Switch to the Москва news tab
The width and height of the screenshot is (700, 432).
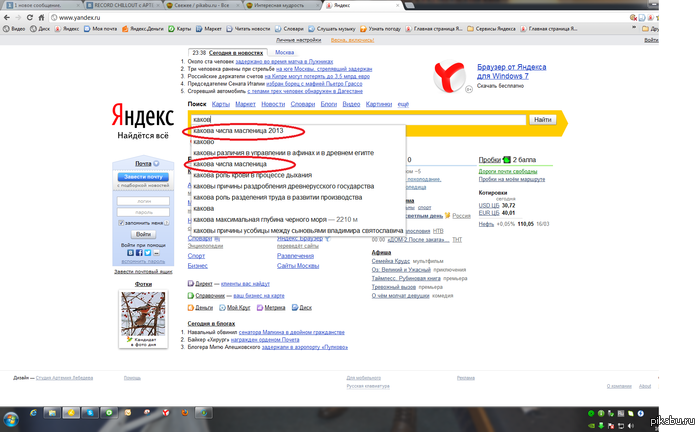point(285,51)
